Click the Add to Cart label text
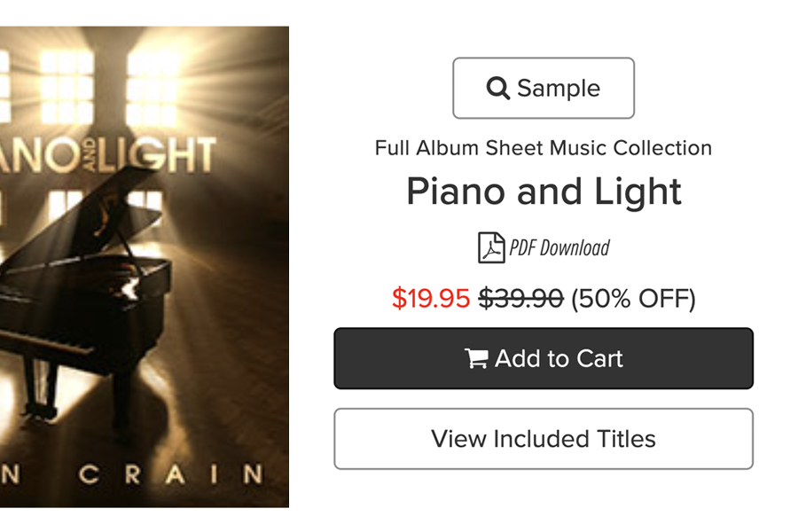 click(x=559, y=358)
